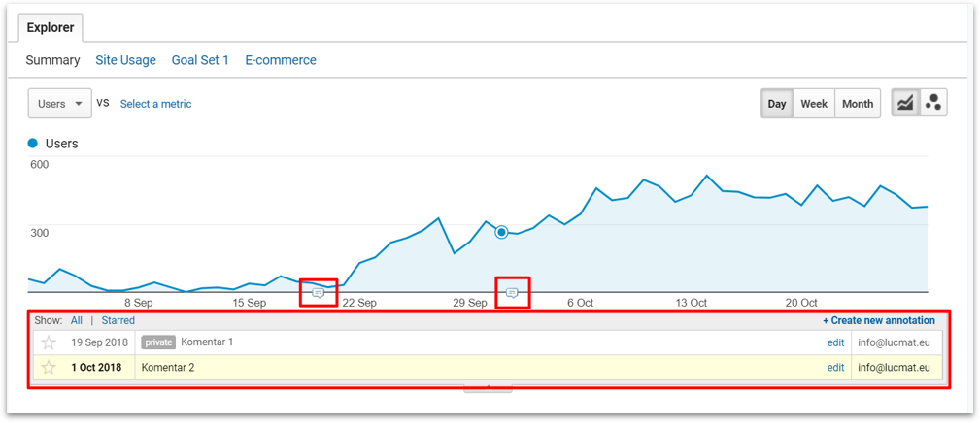Viewport: 980px width, 423px height.
Task: Switch to line chart view icon
Action: coord(905,104)
